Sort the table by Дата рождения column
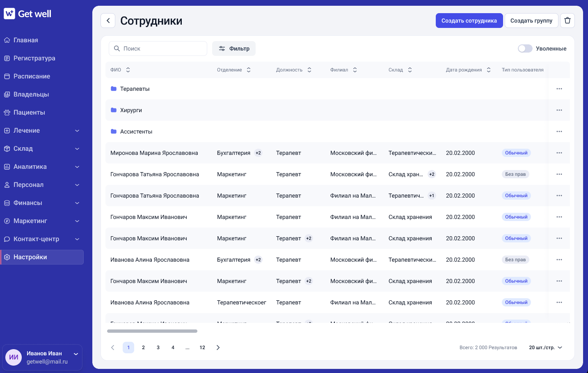 (489, 70)
